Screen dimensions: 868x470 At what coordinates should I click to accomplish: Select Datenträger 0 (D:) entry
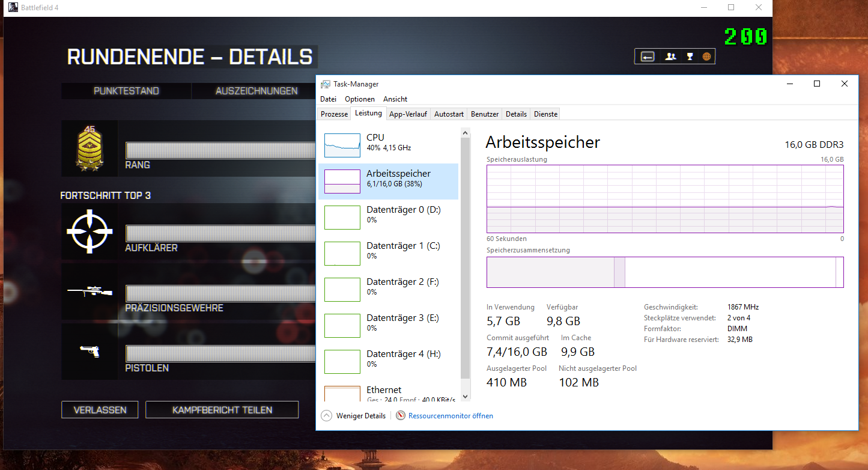[x=388, y=218]
